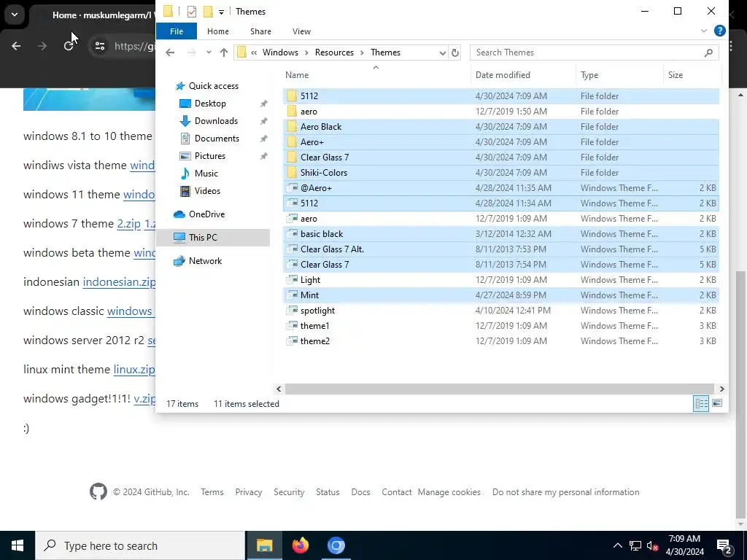The height and width of the screenshot is (560, 747).
Task: Select the theme2 file
Action: 500,341
